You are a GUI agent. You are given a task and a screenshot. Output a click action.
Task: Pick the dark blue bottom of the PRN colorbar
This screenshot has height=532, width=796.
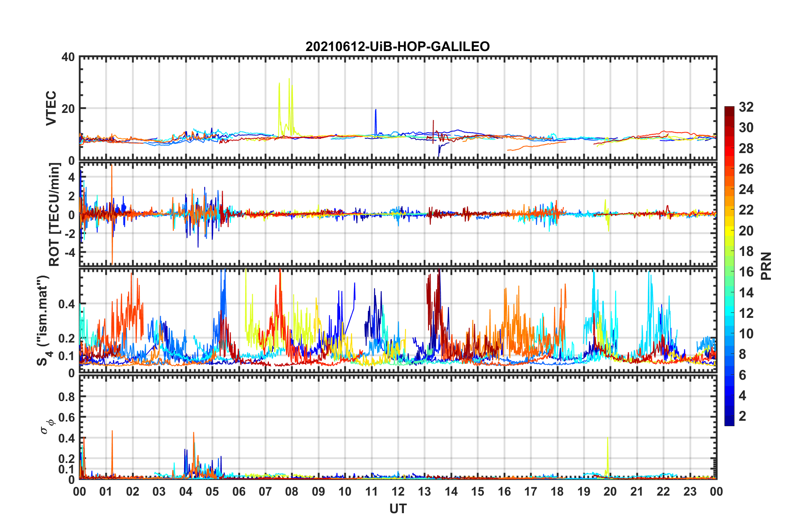(x=729, y=422)
